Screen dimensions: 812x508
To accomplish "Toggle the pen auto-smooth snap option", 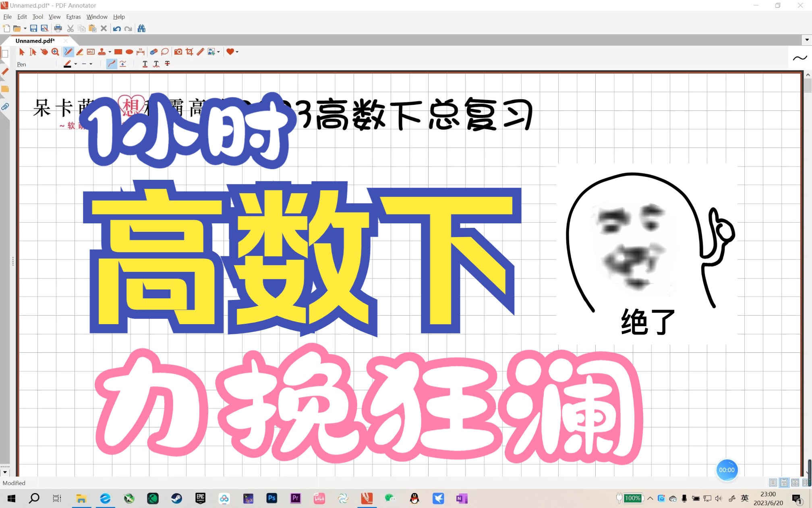I will [123, 64].
